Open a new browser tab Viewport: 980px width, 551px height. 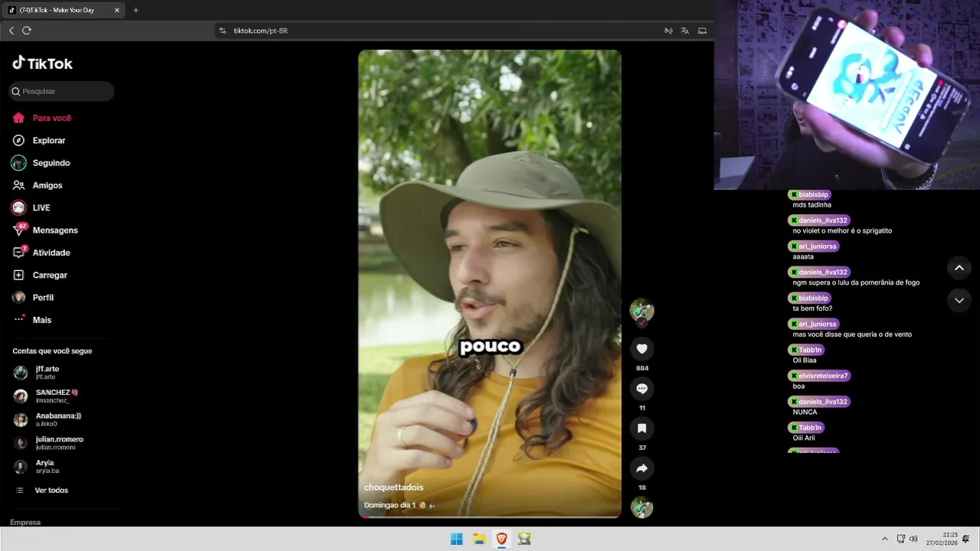136,10
